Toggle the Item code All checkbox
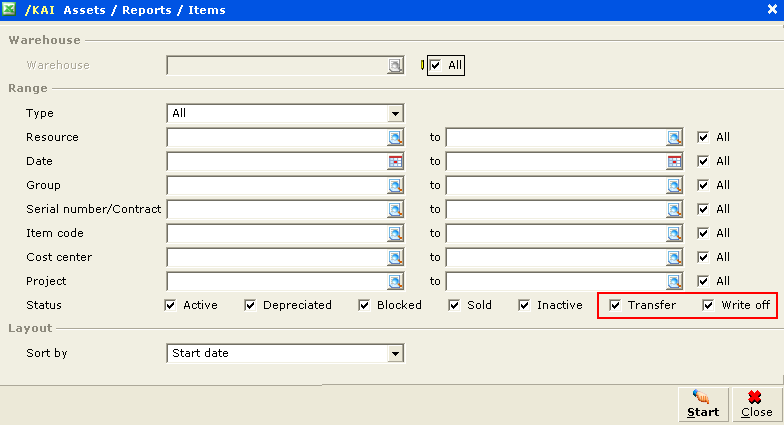The image size is (784, 425). pos(703,233)
